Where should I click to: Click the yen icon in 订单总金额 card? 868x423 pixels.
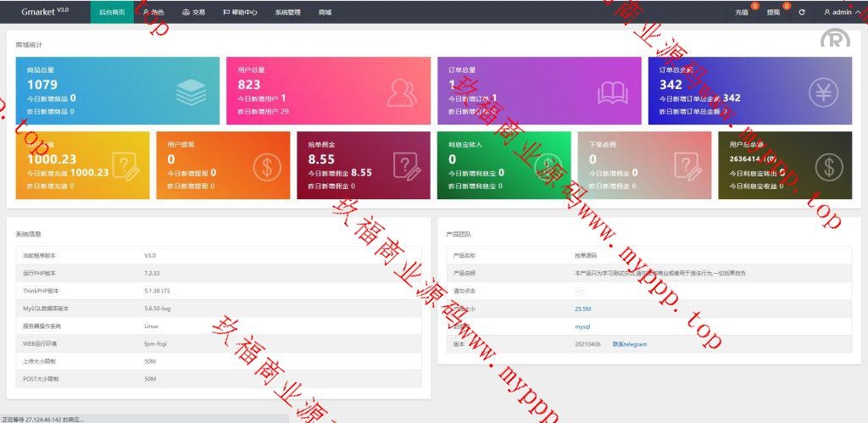pyautogui.click(x=823, y=92)
